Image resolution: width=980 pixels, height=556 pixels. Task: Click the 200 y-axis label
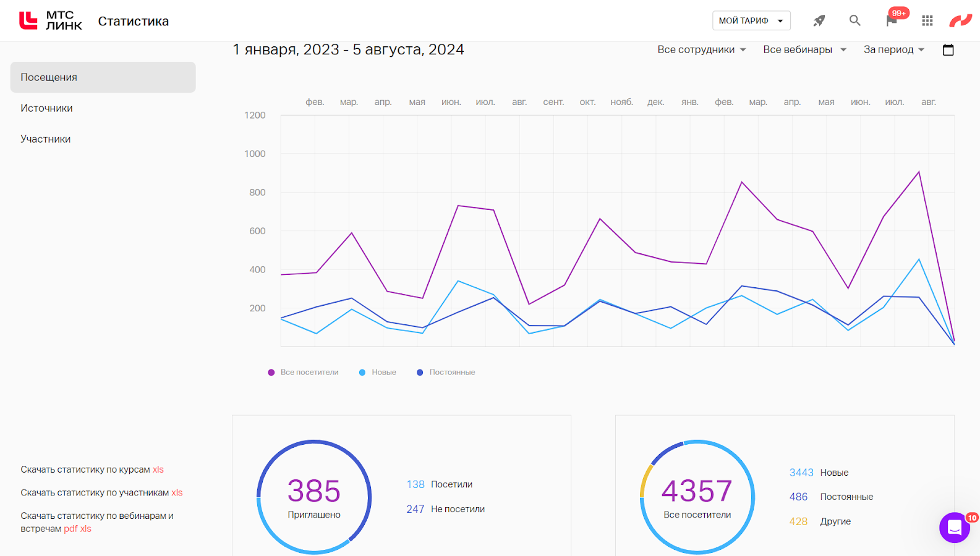[257, 308]
